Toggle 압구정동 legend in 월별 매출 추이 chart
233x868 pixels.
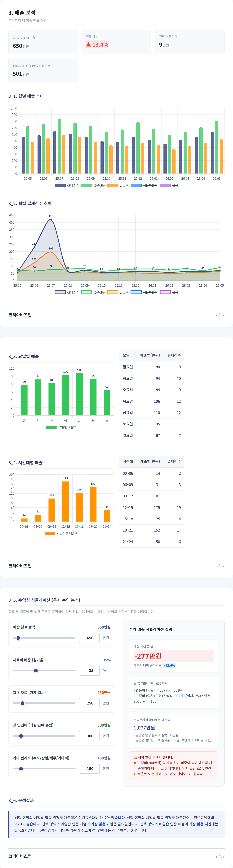pyautogui.click(x=93, y=185)
